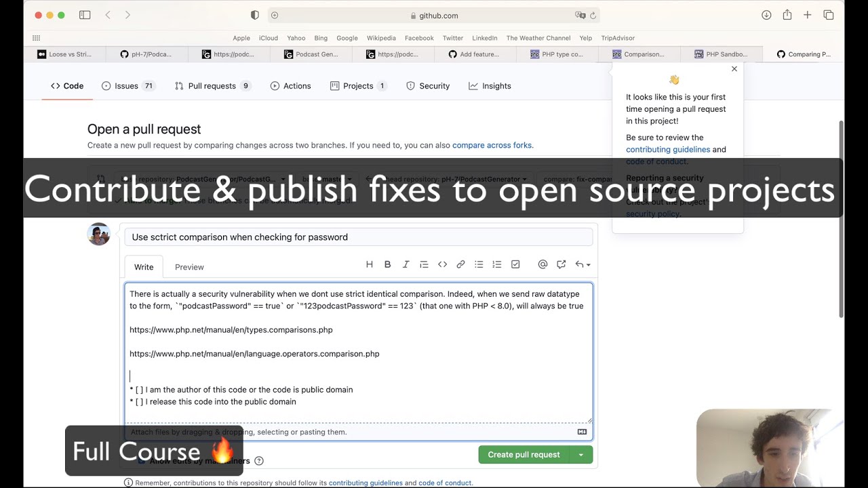Image resolution: width=868 pixels, height=488 pixels.
Task: Open Wikipedia bookmark
Action: pyautogui.click(x=381, y=38)
